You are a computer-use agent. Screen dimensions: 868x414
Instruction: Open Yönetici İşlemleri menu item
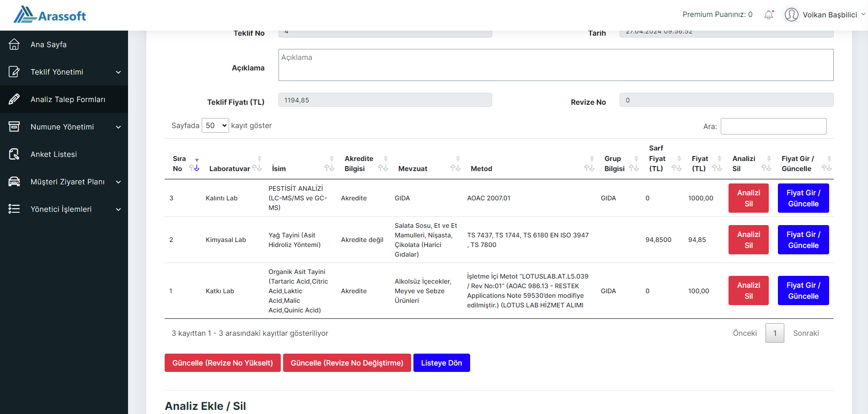click(x=64, y=209)
